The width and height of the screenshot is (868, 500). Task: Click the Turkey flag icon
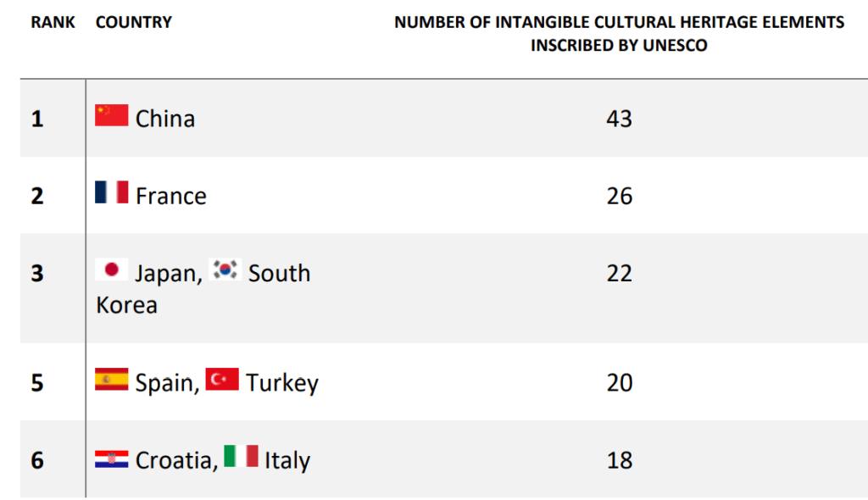222,380
